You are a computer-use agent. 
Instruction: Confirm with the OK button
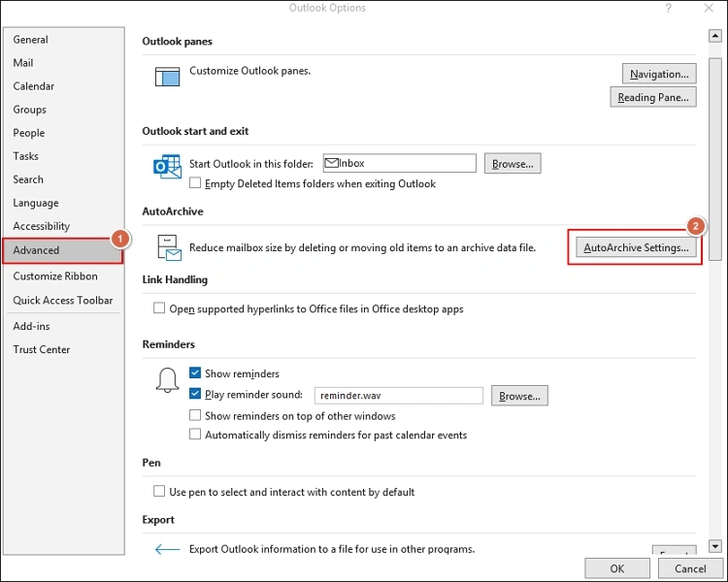click(x=617, y=568)
